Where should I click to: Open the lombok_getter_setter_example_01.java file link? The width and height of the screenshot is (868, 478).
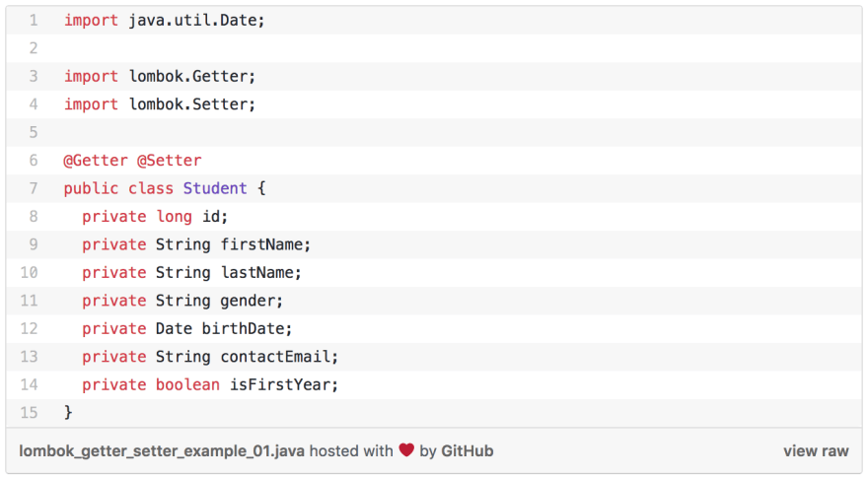[x=162, y=451]
